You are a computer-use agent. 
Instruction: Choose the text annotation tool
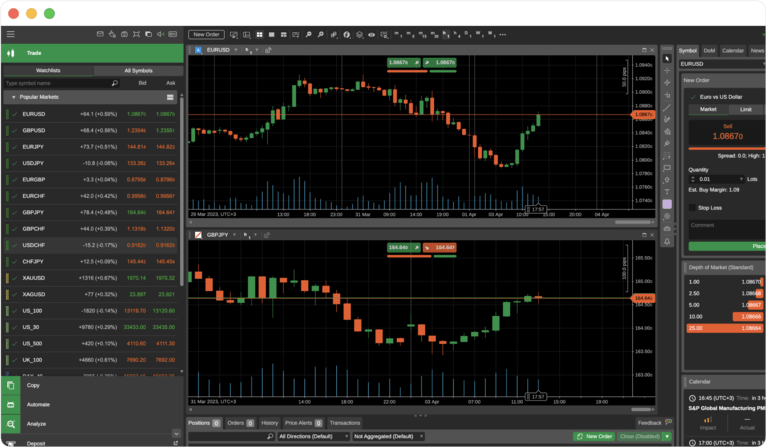click(x=667, y=191)
